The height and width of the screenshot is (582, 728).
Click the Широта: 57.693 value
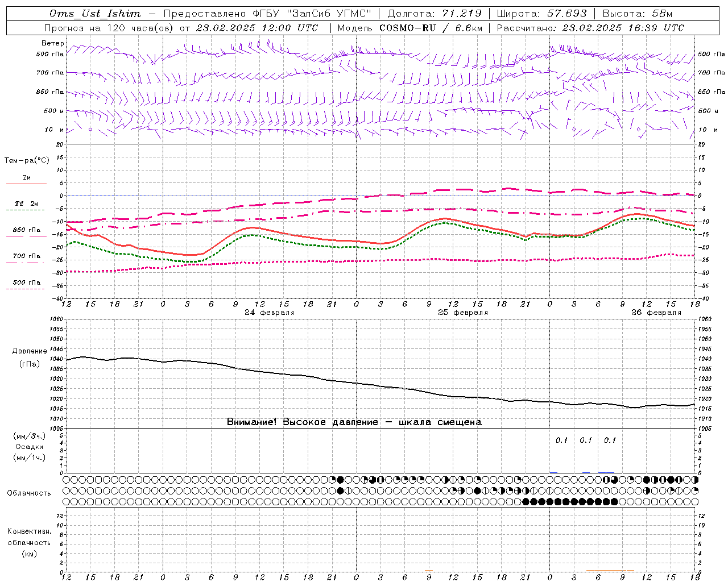[x=541, y=14]
